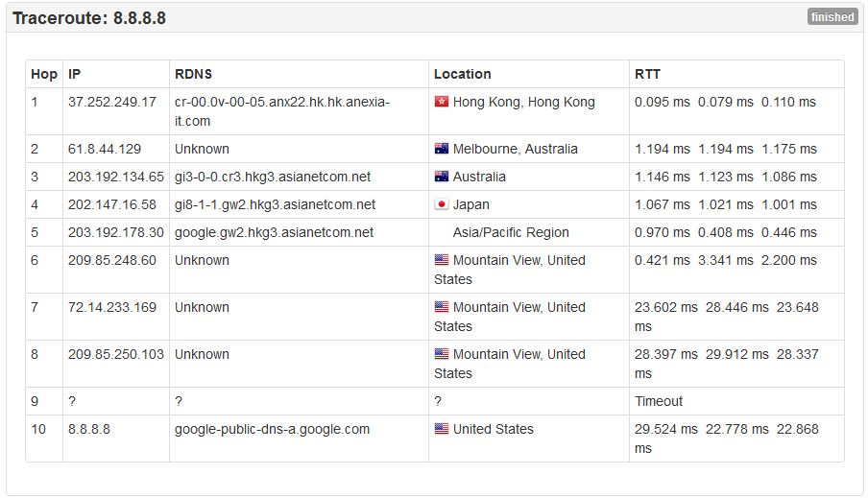This screenshot has width=868, height=498.
Task: Click the Japan flag icon
Action: click(442, 204)
